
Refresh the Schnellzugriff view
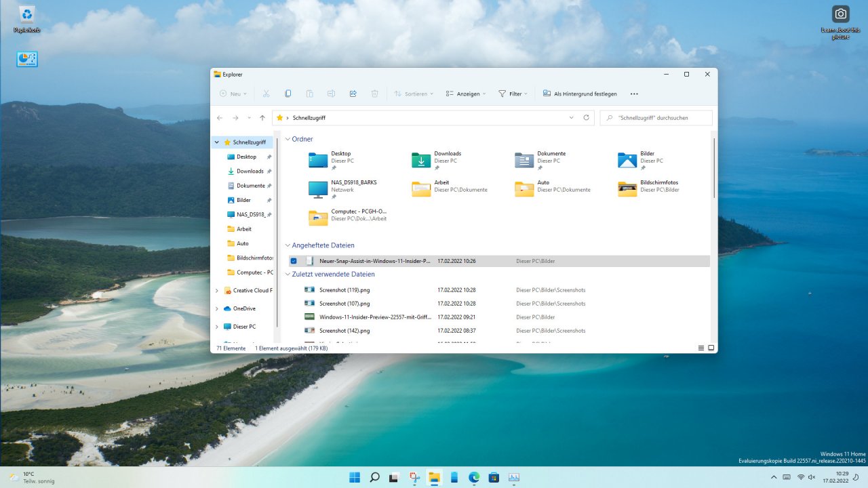tap(587, 117)
